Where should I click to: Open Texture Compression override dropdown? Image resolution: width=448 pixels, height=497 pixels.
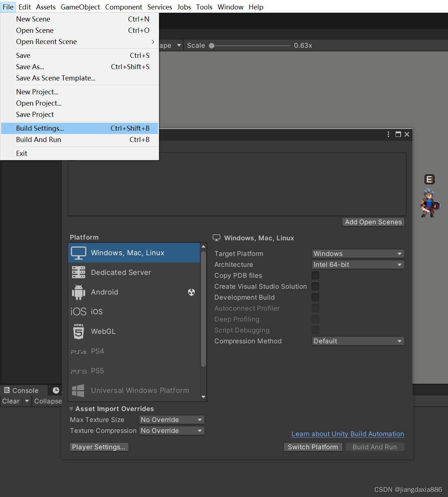point(172,430)
